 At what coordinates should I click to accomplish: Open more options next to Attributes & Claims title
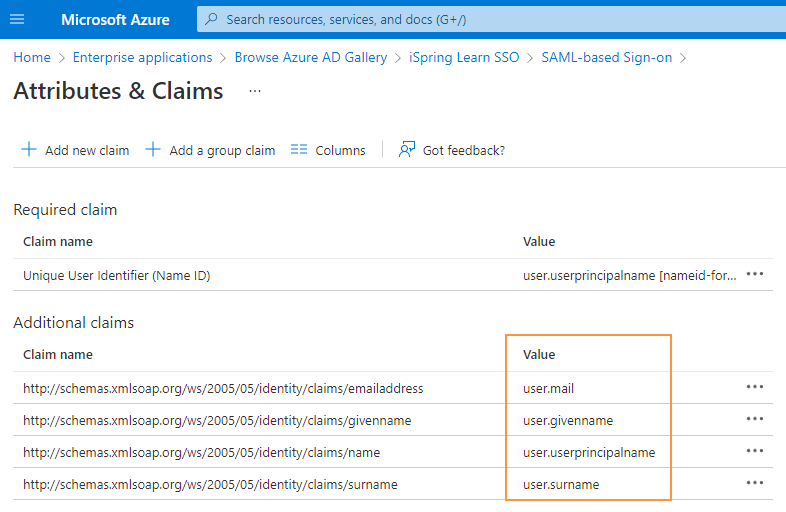coord(255,91)
